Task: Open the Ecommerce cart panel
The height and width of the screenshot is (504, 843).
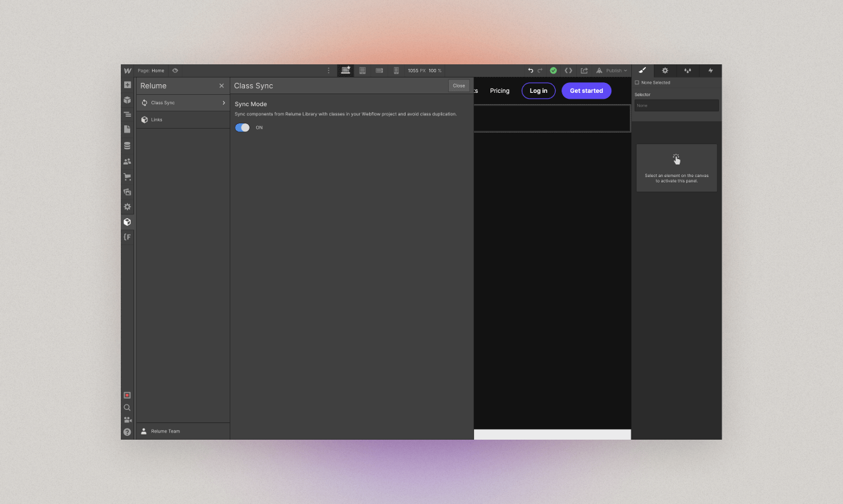Action: (127, 177)
